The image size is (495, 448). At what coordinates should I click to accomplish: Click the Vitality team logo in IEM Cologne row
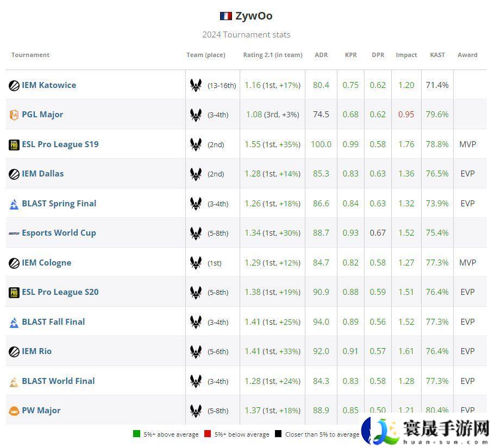pos(196,263)
